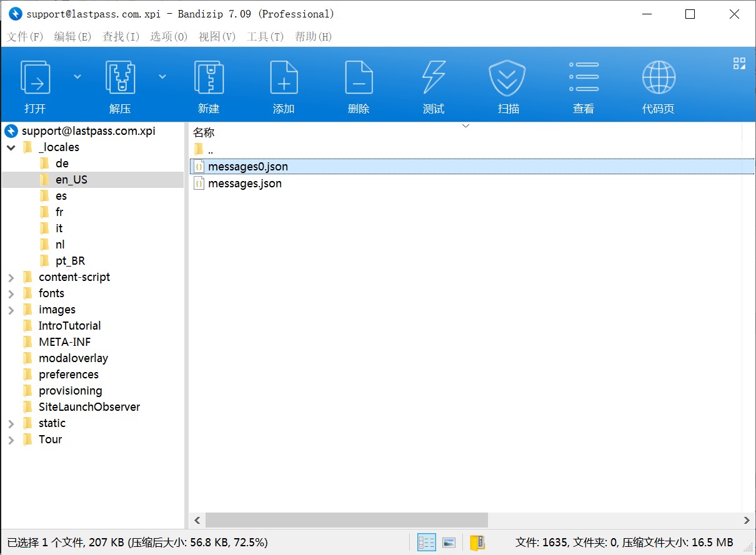Open the 选项(O) menu
Image resolution: width=756 pixels, height=555 pixels.
click(169, 37)
